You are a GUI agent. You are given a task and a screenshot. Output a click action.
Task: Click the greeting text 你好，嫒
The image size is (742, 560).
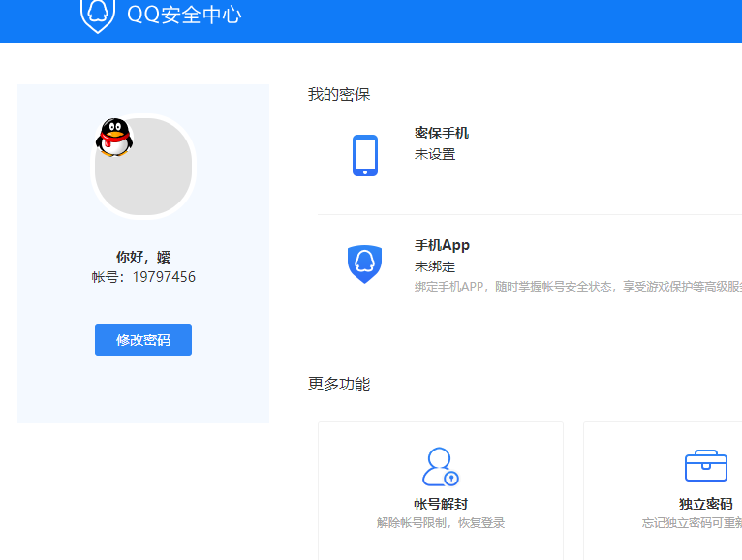tap(143, 257)
